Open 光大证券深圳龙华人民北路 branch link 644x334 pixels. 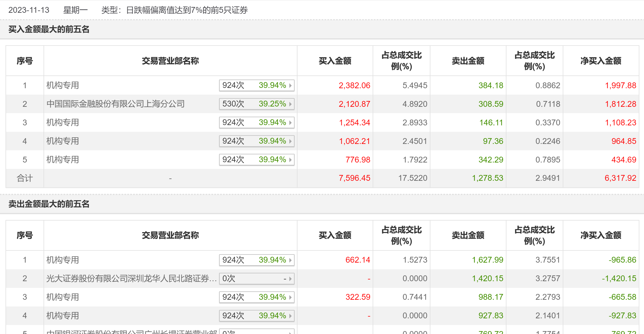[131, 279]
